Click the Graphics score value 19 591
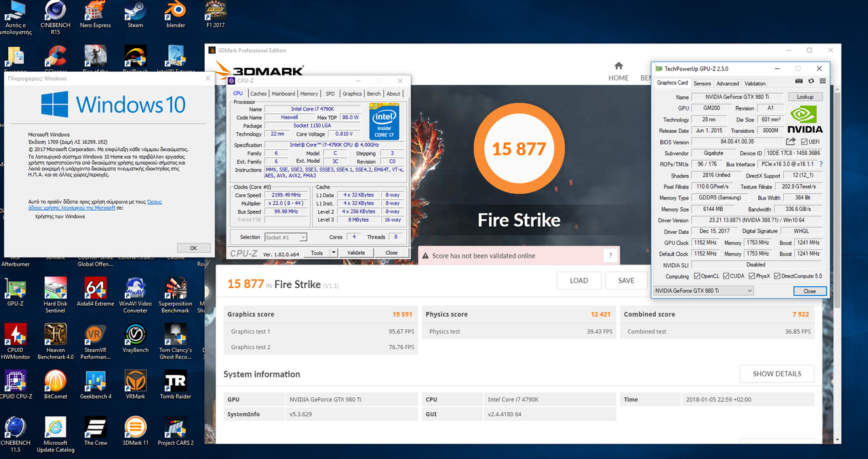The width and height of the screenshot is (868, 459). (402, 315)
